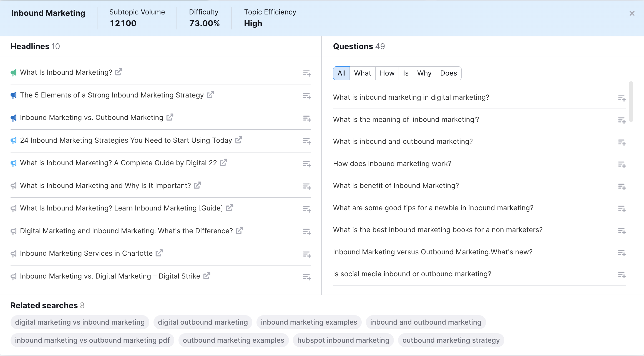Click blue megaphone beside "The 5 Elements" headline
Image resolution: width=644 pixels, height=356 pixels.
pos(13,95)
